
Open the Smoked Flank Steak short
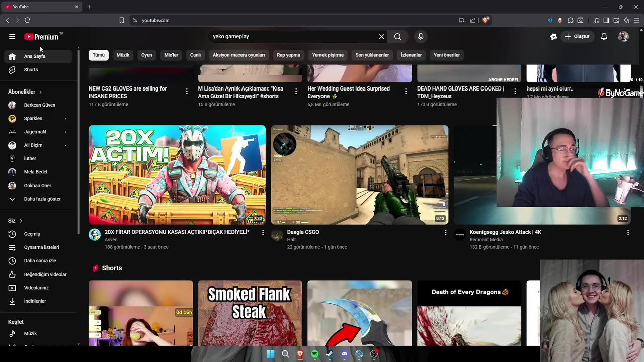250,313
